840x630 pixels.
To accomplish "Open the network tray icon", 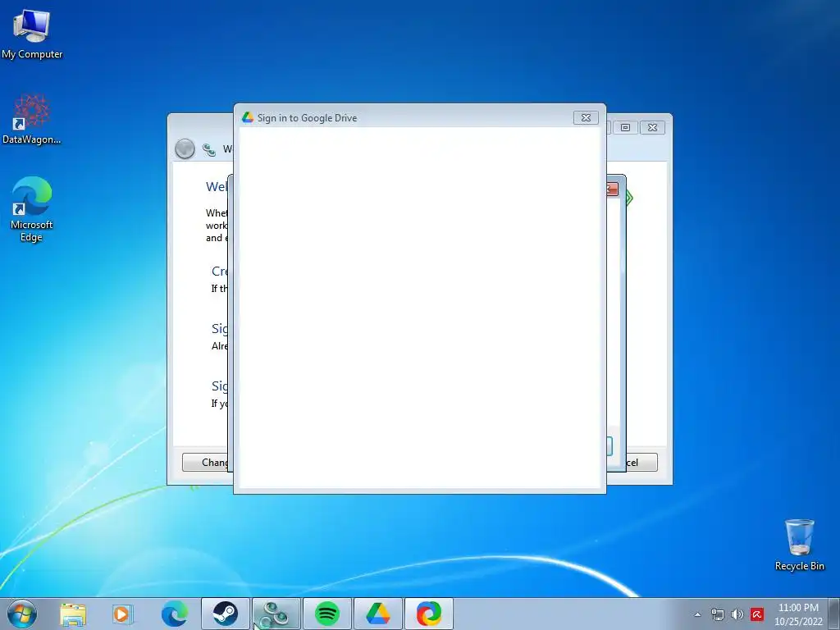I will (x=717, y=614).
